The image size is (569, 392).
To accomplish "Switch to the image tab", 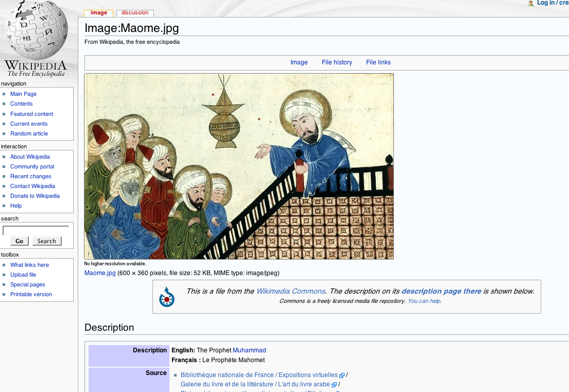I will pos(99,13).
